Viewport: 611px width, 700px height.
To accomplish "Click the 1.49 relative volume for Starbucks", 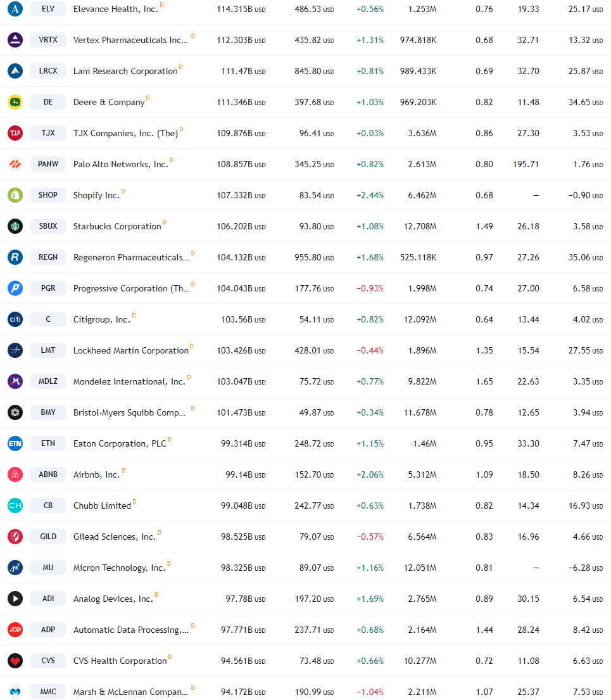I will pos(484,226).
